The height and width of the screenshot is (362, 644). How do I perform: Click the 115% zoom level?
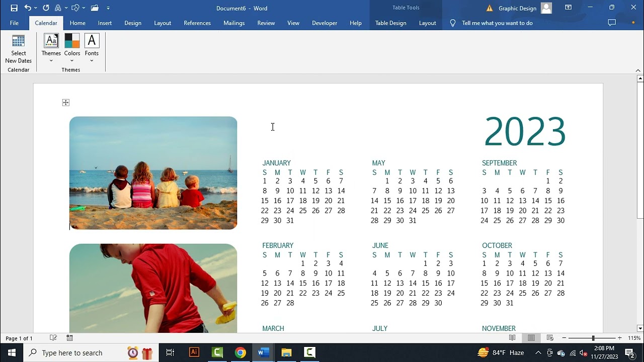[x=633, y=338]
